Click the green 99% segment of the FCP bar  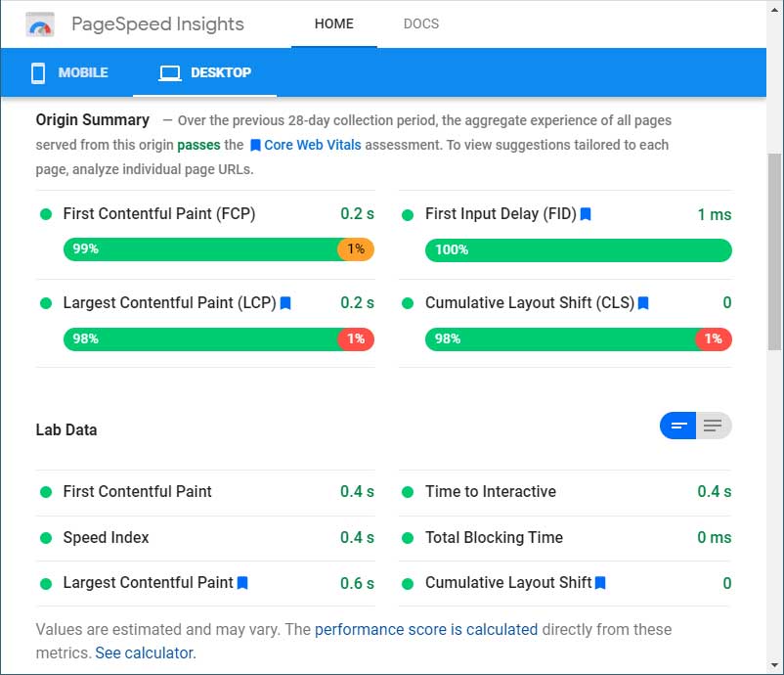(201, 249)
